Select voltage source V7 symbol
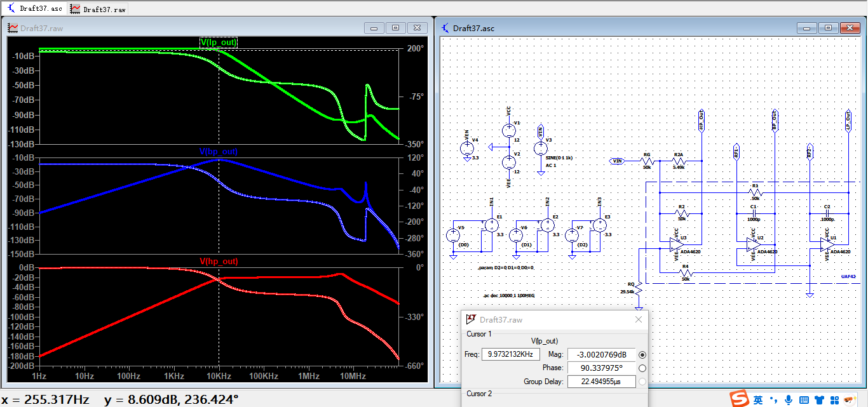This screenshot has height=407, width=868. [572, 236]
